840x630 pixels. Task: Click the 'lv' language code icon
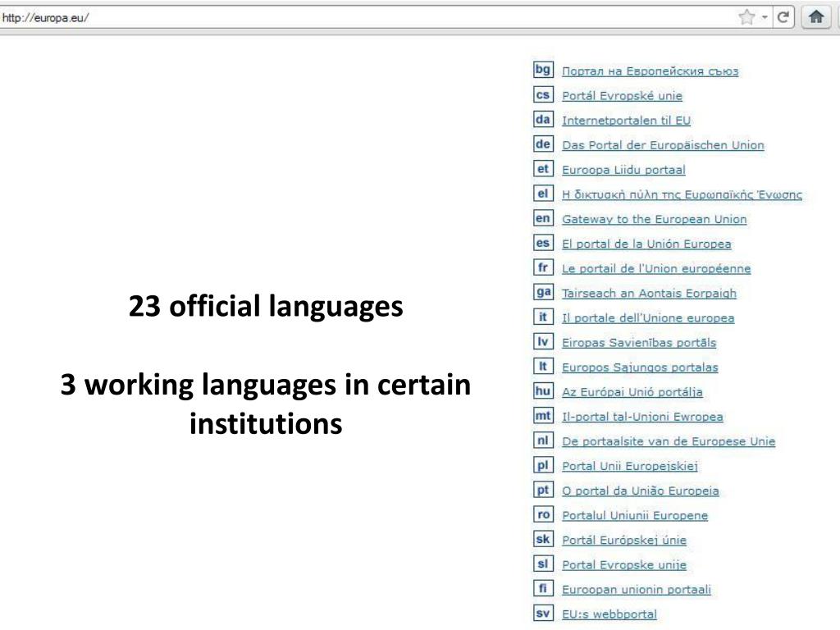pyautogui.click(x=543, y=341)
